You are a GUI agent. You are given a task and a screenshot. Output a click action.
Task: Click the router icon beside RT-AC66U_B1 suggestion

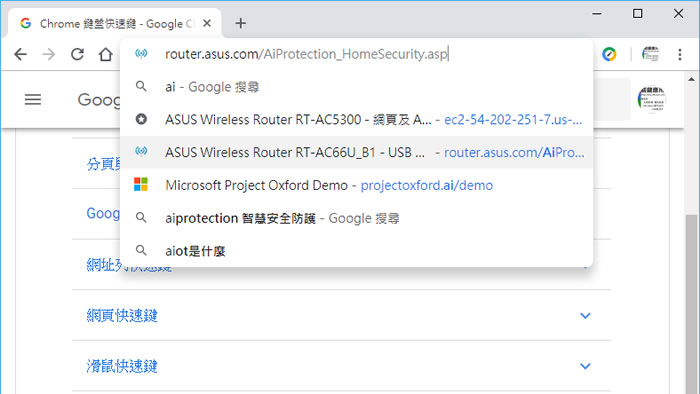click(x=141, y=152)
